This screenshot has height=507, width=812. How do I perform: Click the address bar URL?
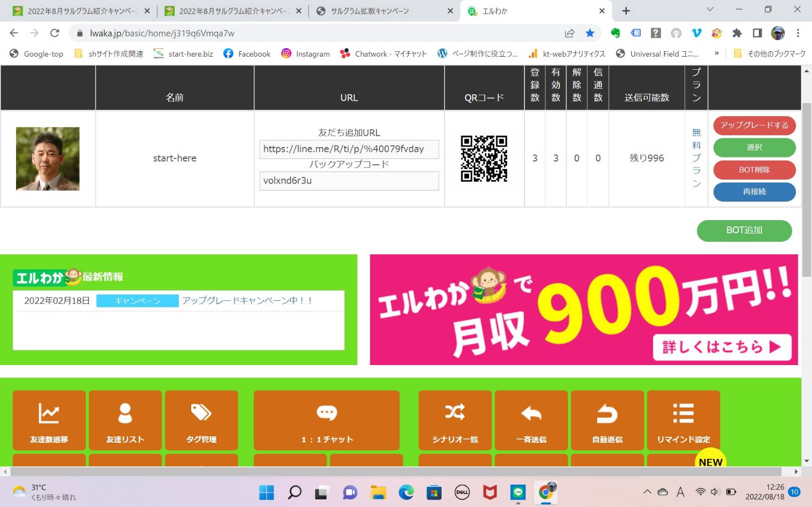162,33
